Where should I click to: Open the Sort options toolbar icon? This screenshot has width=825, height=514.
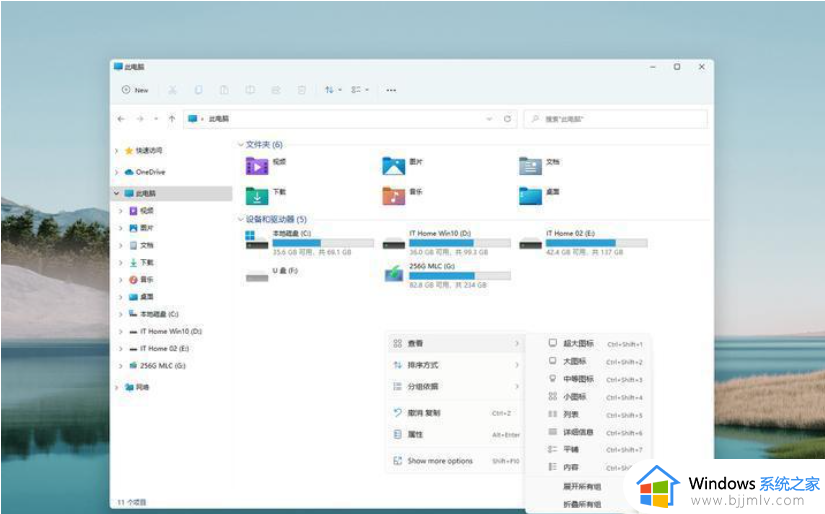point(332,90)
